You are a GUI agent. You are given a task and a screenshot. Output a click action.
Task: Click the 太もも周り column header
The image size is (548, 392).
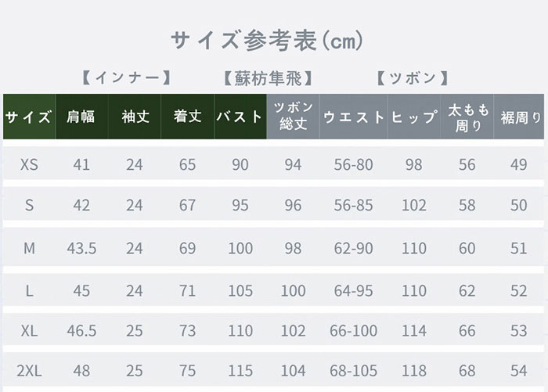pos(467,117)
